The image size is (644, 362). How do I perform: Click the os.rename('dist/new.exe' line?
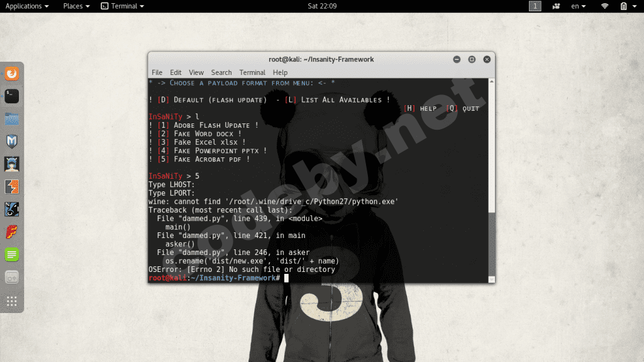[x=252, y=261]
